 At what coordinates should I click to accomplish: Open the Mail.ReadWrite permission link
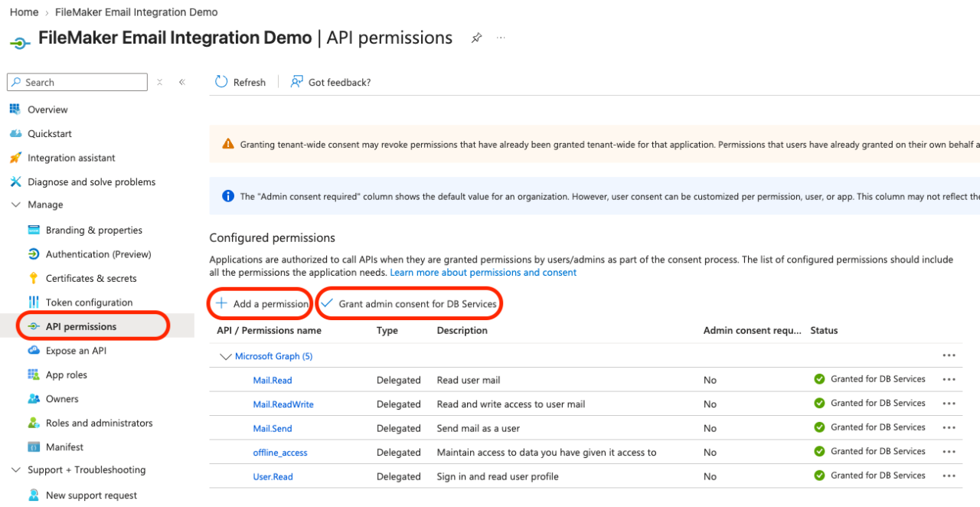pyautogui.click(x=283, y=404)
